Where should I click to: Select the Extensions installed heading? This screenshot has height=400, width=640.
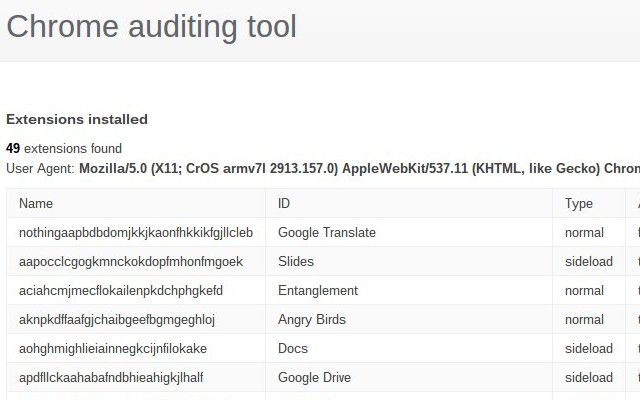pyautogui.click(x=77, y=120)
